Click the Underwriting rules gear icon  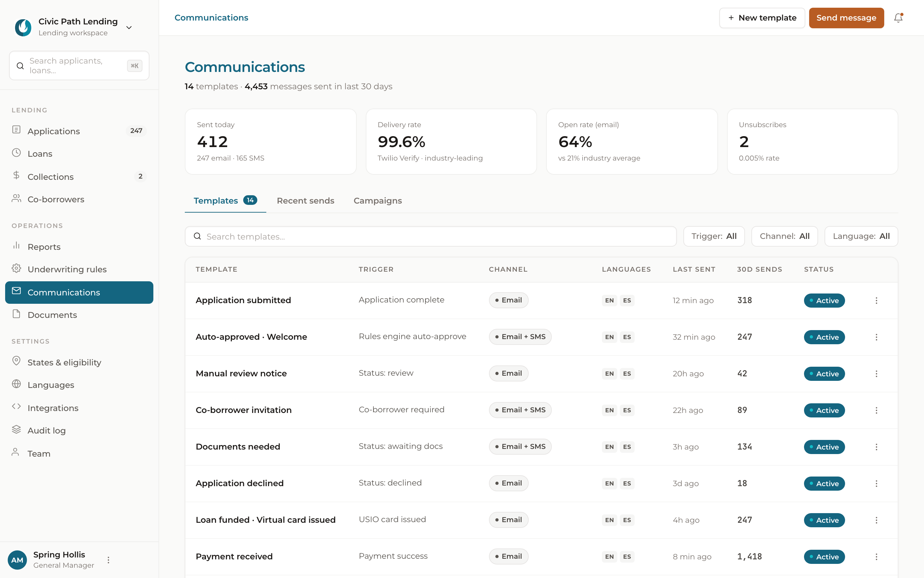point(16,268)
